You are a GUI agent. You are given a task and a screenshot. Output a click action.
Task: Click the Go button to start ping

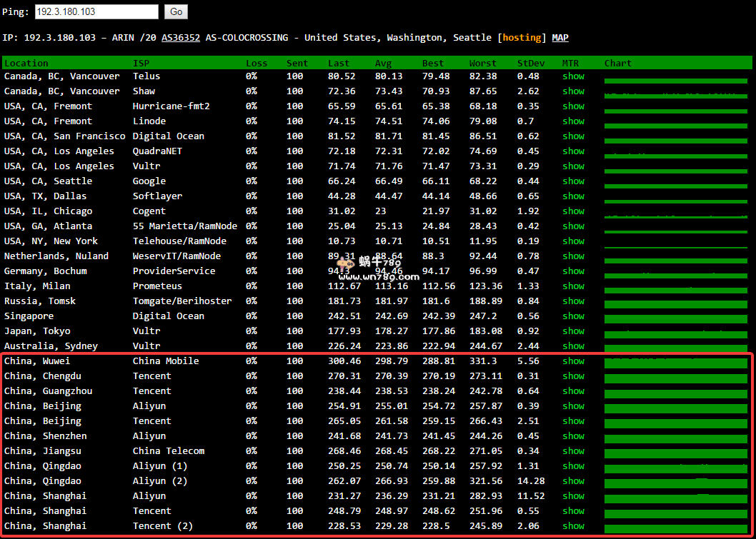(176, 11)
